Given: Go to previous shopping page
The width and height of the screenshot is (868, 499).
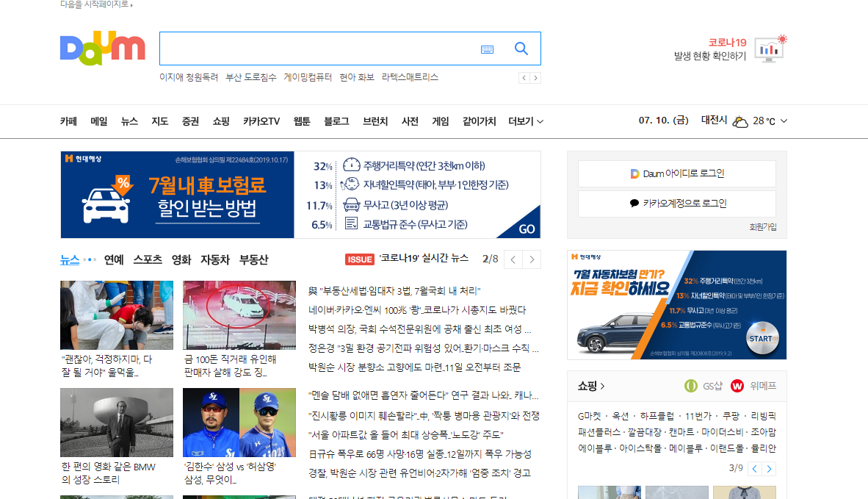Looking at the screenshot, I should 754,469.
